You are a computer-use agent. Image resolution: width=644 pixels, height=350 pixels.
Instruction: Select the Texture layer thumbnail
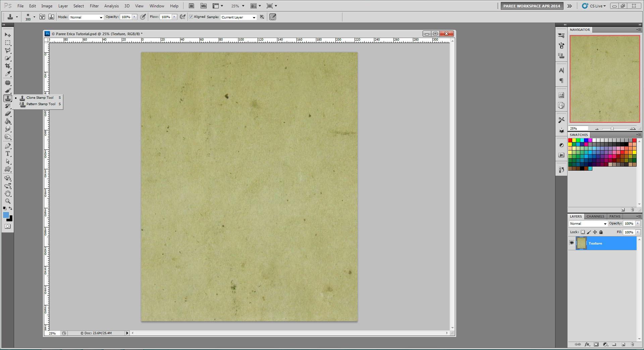581,243
